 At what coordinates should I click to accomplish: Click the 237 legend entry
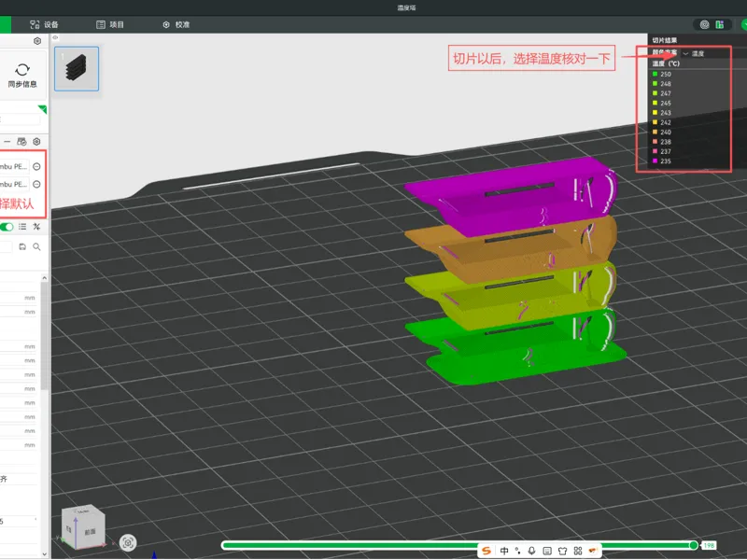pyautogui.click(x=662, y=151)
